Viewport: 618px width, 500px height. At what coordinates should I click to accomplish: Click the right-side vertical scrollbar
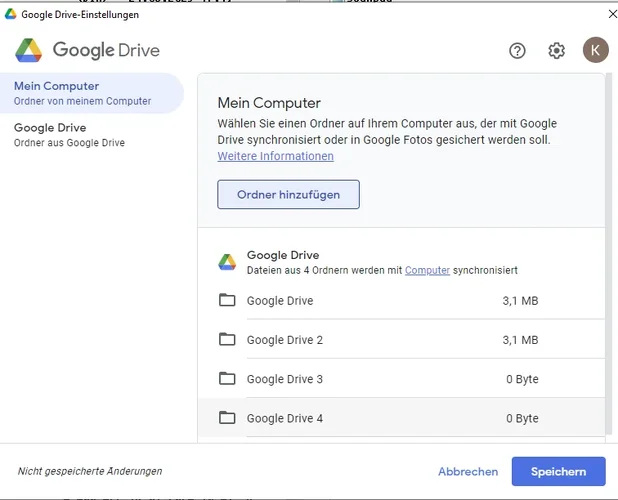pyautogui.click(x=610, y=250)
